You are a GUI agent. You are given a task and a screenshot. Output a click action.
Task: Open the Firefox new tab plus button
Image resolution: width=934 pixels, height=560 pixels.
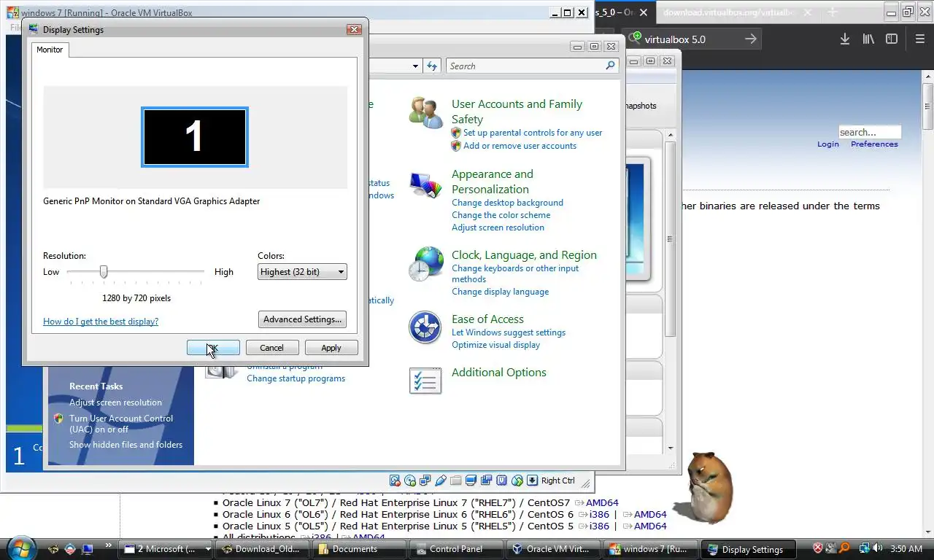(x=832, y=12)
